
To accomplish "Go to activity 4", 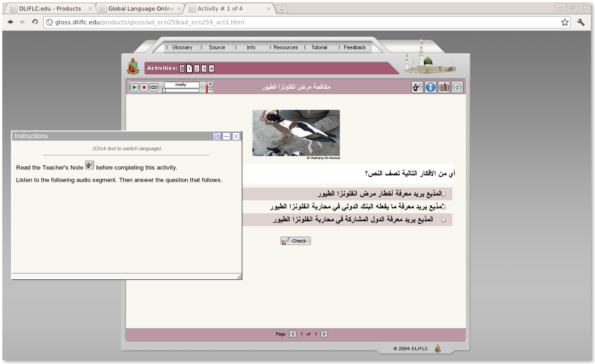I will tap(212, 68).
